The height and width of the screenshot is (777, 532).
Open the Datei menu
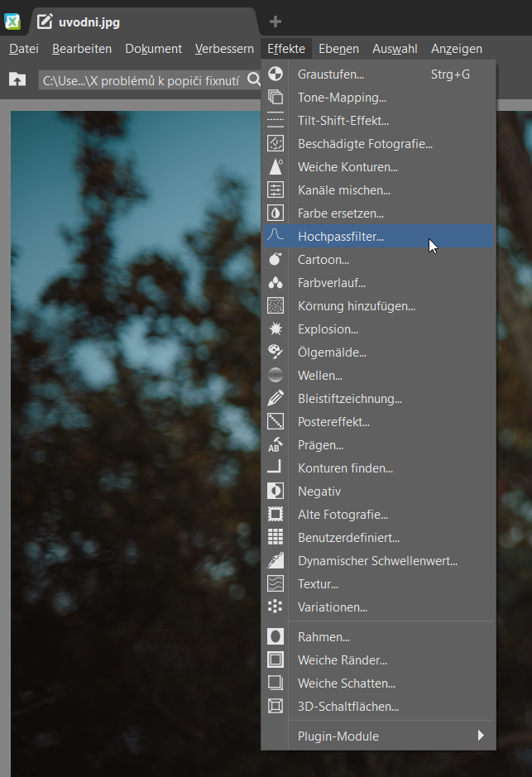(24, 49)
